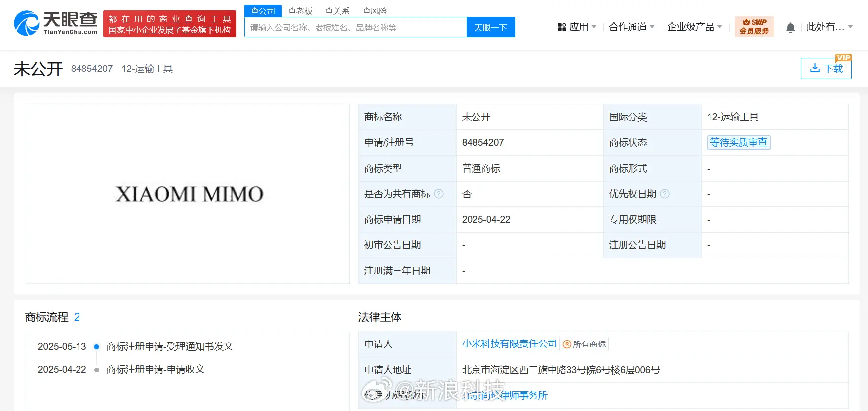Screen dimensions: 868x411
Task: Select the 查风险 search tab
Action: pos(375,11)
